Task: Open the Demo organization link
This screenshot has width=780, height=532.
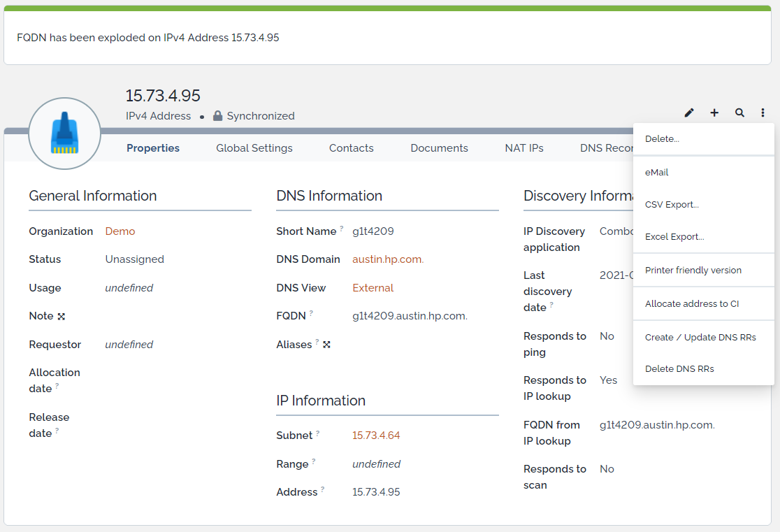Action: [120, 231]
